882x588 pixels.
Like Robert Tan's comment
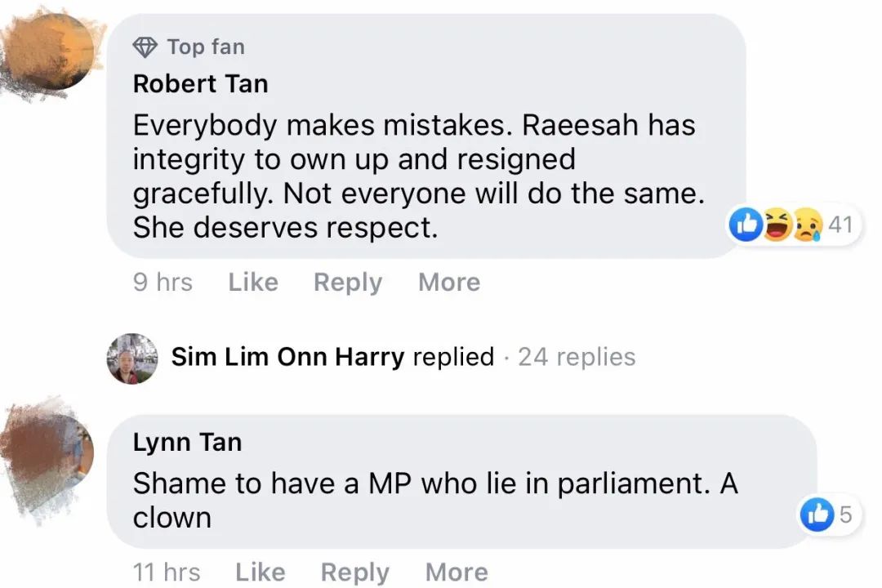pos(253,283)
